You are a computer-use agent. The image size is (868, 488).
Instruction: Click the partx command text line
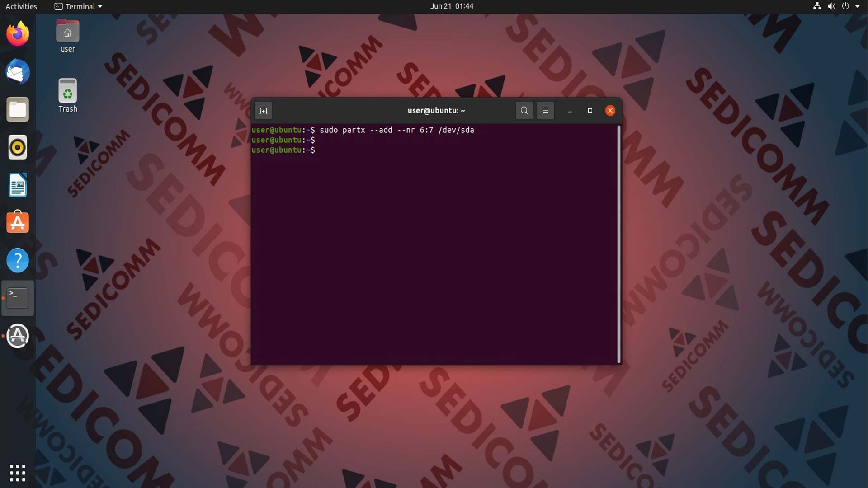click(x=397, y=130)
